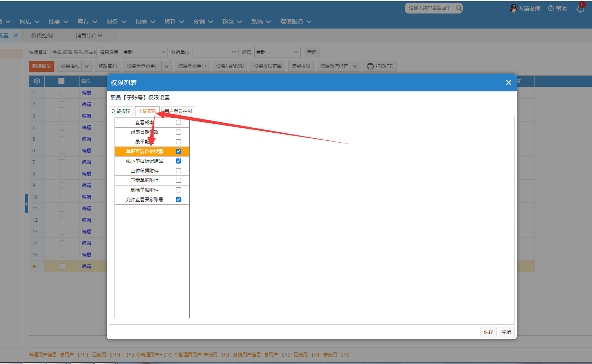Click the row pointer arrow in last row

click(34, 266)
